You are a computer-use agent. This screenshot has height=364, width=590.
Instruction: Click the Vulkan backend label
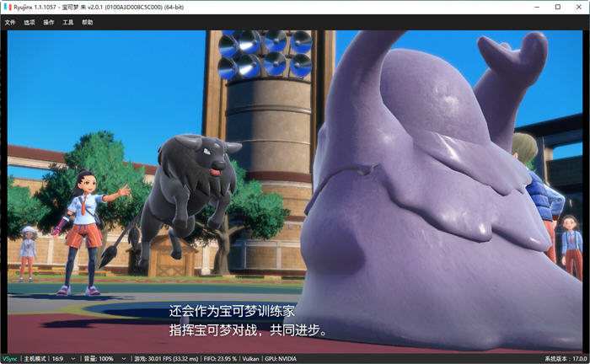[250, 359]
